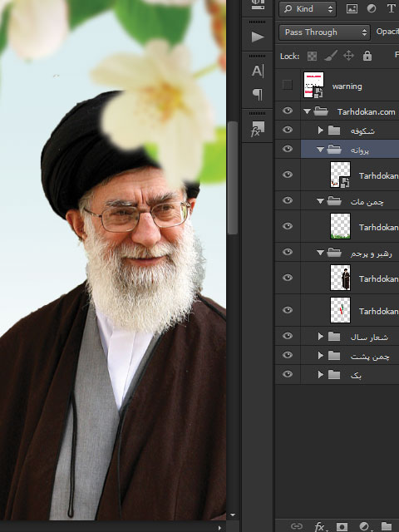The width and height of the screenshot is (399, 532).
Task: Collapse the چمن مات group
Action: point(320,201)
